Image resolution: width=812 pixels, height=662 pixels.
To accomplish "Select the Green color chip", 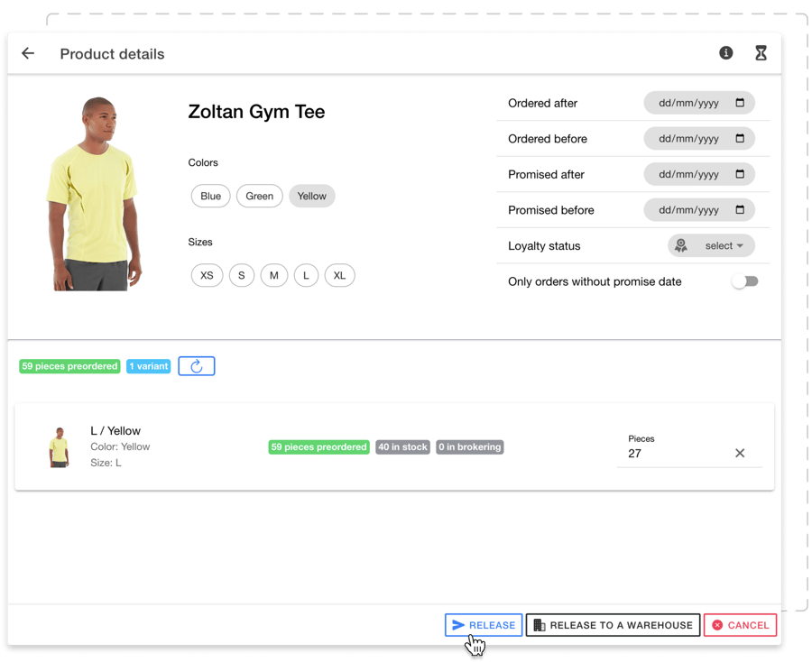I will tap(259, 197).
